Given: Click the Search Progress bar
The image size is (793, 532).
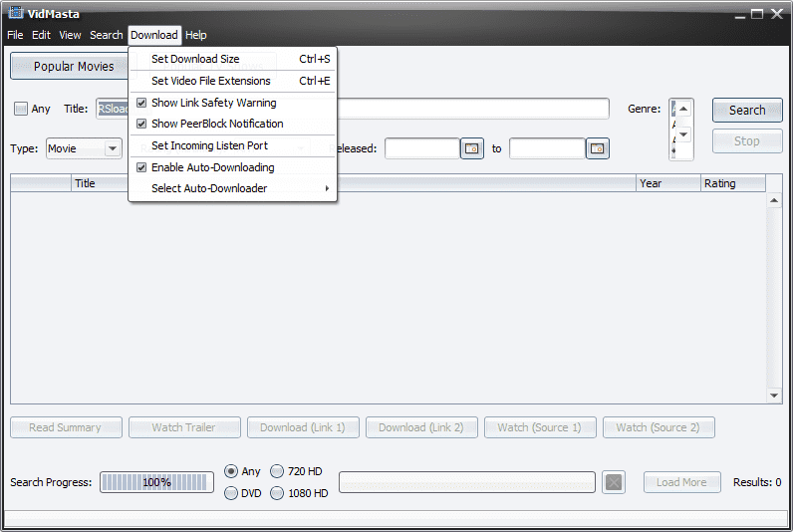Looking at the screenshot, I should click(156, 482).
